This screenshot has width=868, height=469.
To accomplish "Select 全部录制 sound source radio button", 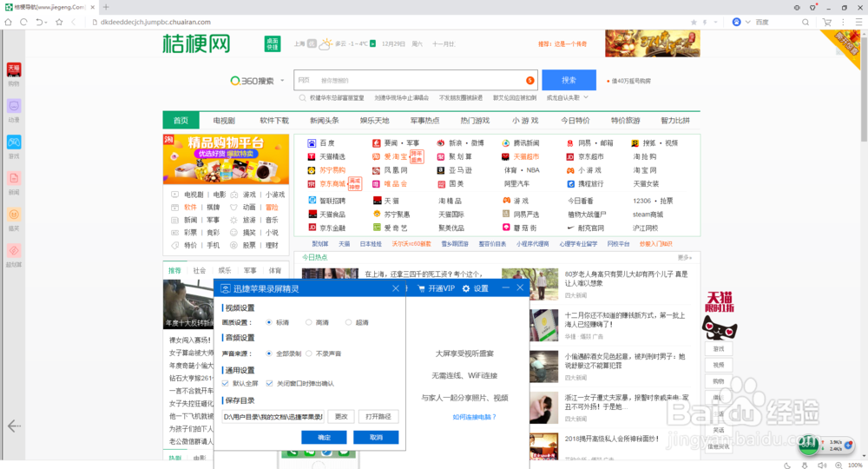I will point(269,353).
